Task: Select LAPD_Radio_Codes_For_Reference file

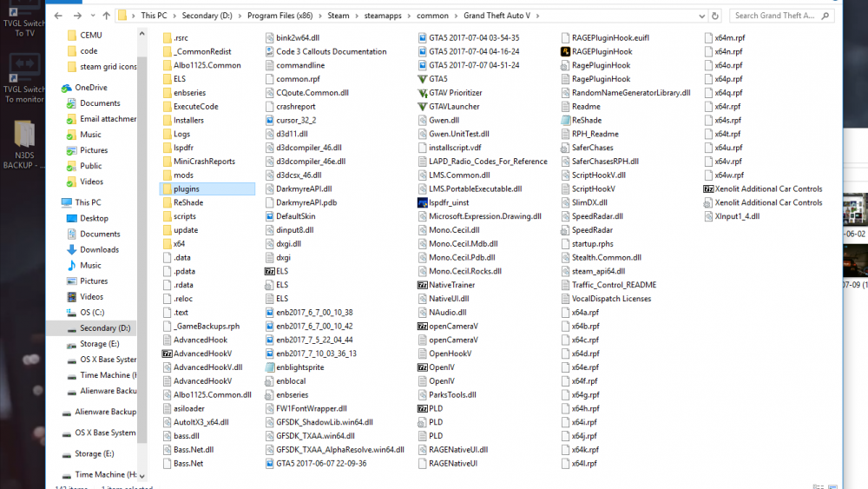Action: 483,162
